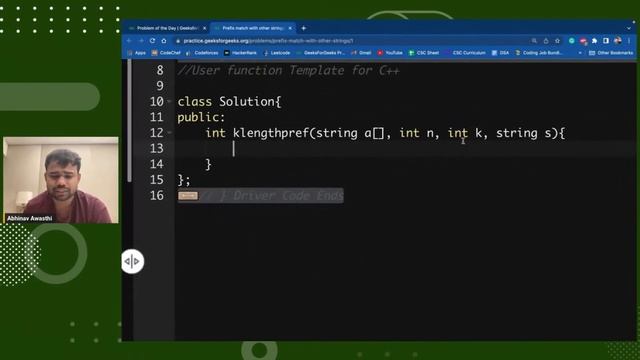Open the Leetcode bookmark
The height and width of the screenshot is (360, 640).
point(277,53)
